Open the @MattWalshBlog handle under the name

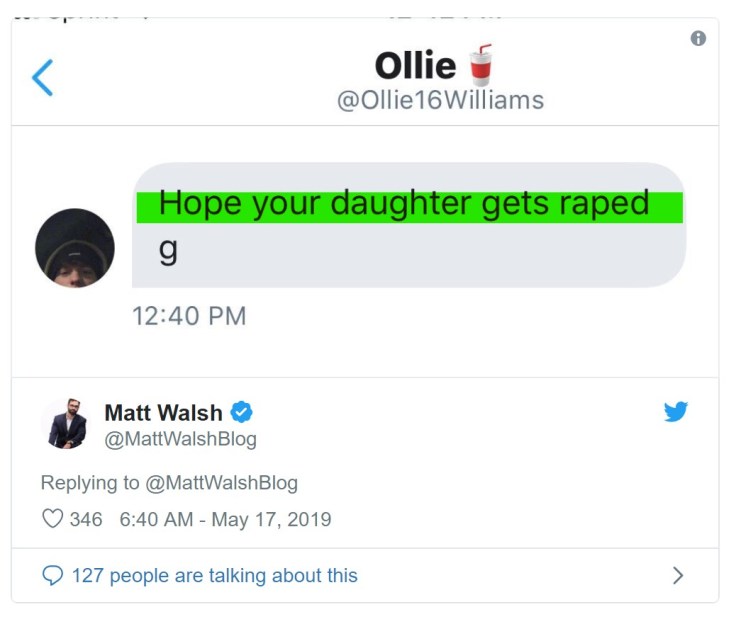180,439
